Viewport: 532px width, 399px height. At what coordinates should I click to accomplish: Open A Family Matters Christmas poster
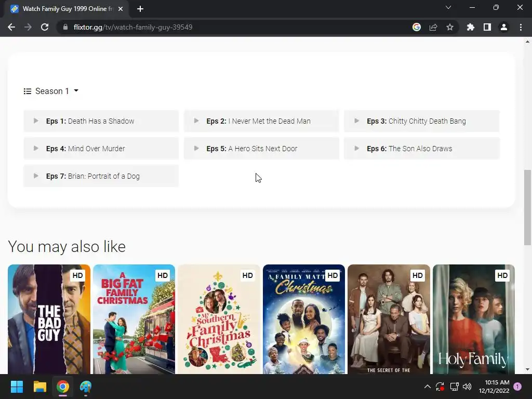[304, 320]
